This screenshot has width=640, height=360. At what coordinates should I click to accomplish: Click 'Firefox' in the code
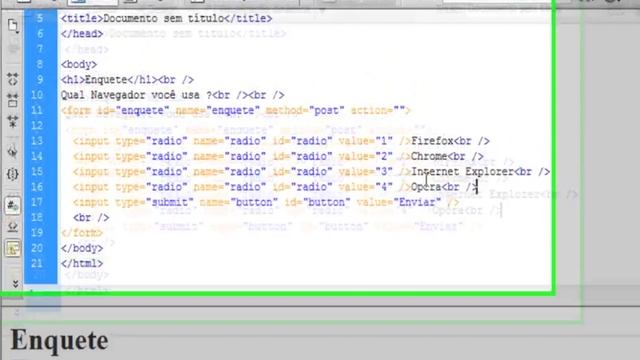click(432, 141)
